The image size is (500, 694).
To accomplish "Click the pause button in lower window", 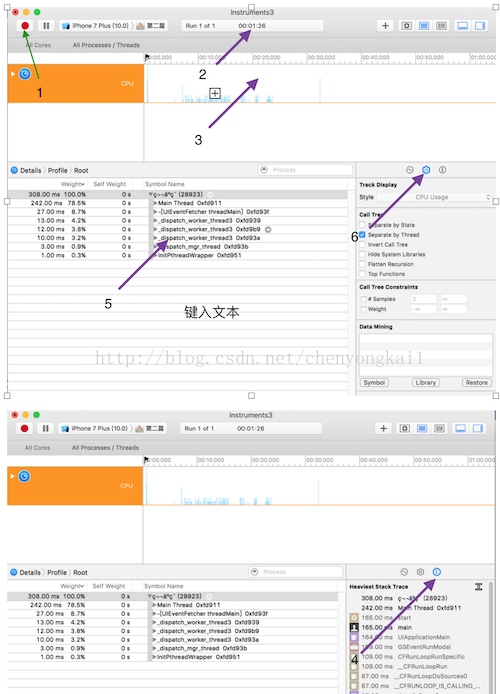I will pos(46,428).
